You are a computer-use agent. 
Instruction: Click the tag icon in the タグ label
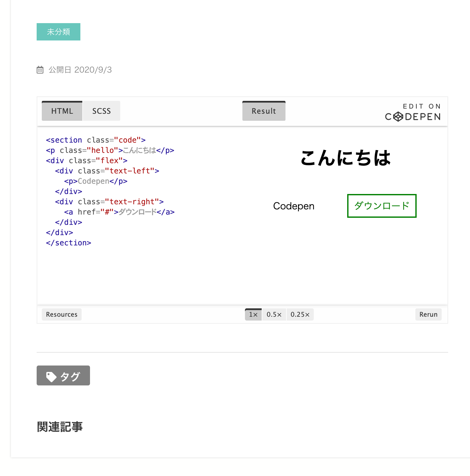click(51, 376)
